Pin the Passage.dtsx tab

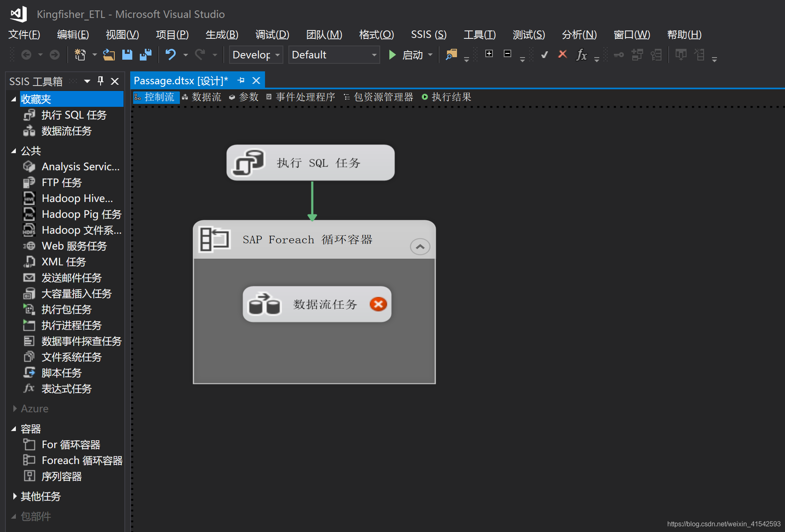241,81
